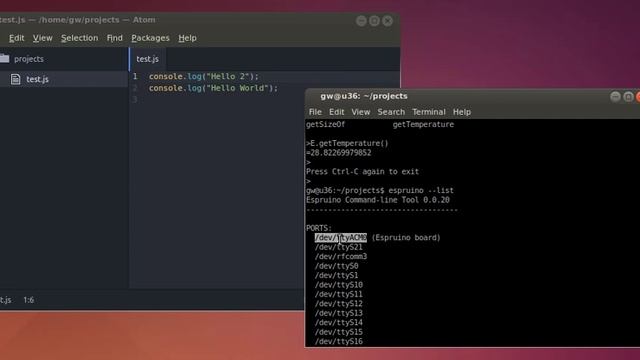The height and width of the screenshot is (360, 640).
Task: Open the Help menu in Atom
Action: (x=187, y=38)
